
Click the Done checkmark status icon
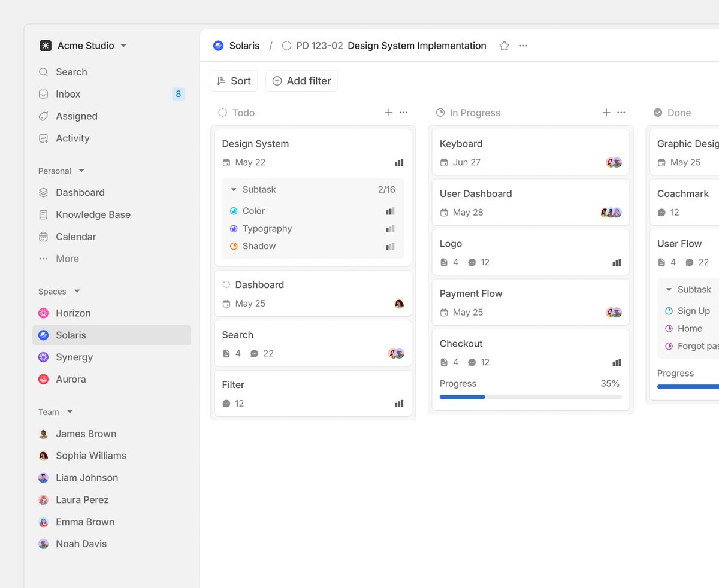click(658, 113)
